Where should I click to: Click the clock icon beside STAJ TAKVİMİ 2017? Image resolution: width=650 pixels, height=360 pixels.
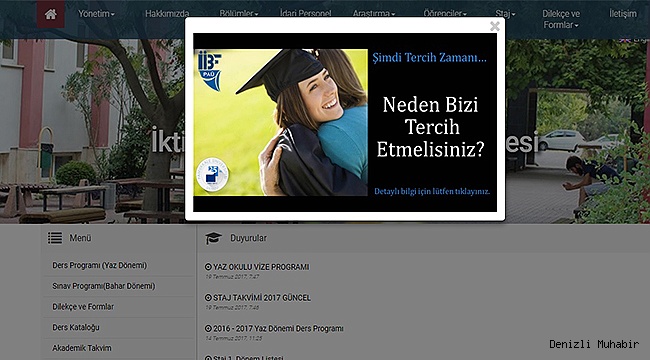point(209,298)
